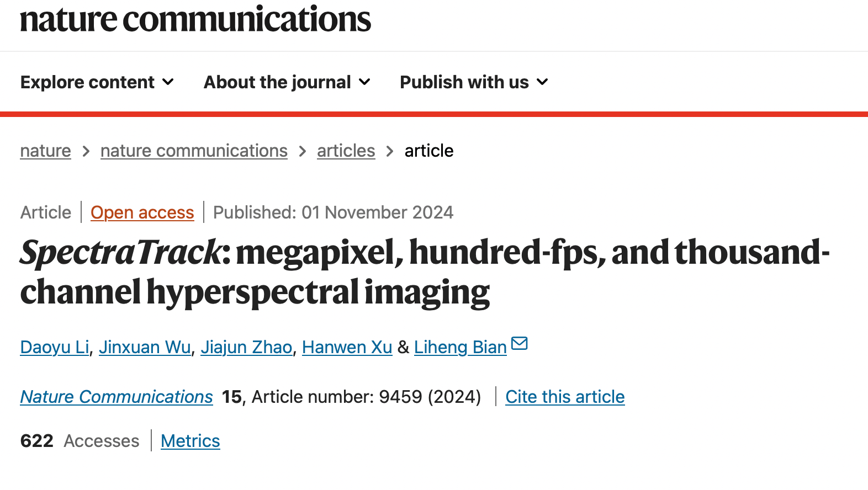
Task: Go to the nature breadcrumb link
Action: coord(45,151)
